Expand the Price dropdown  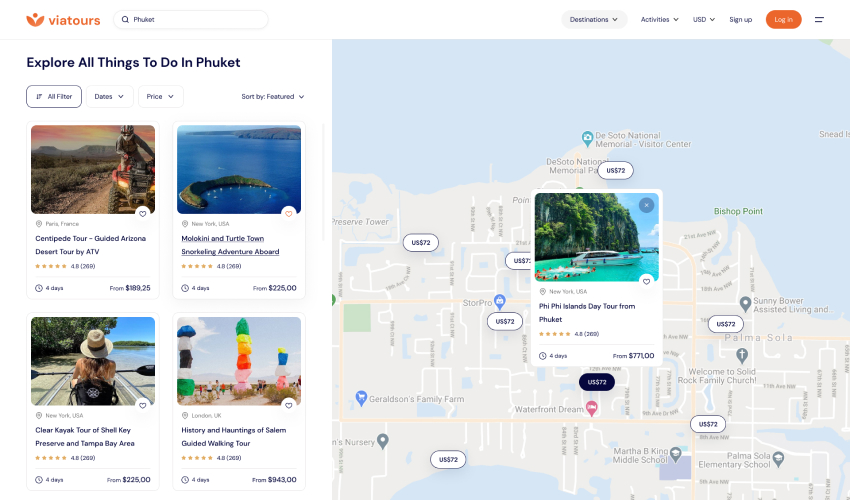pos(160,97)
